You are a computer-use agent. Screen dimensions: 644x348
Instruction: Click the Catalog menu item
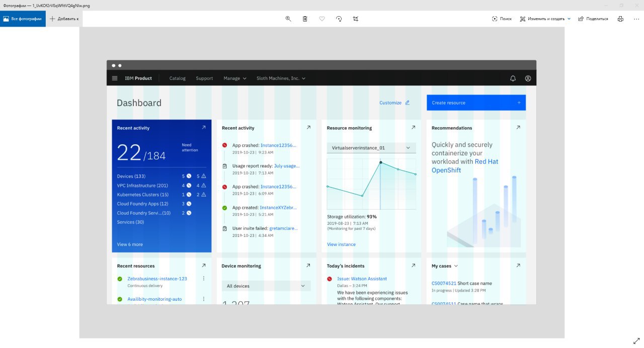[x=177, y=78]
